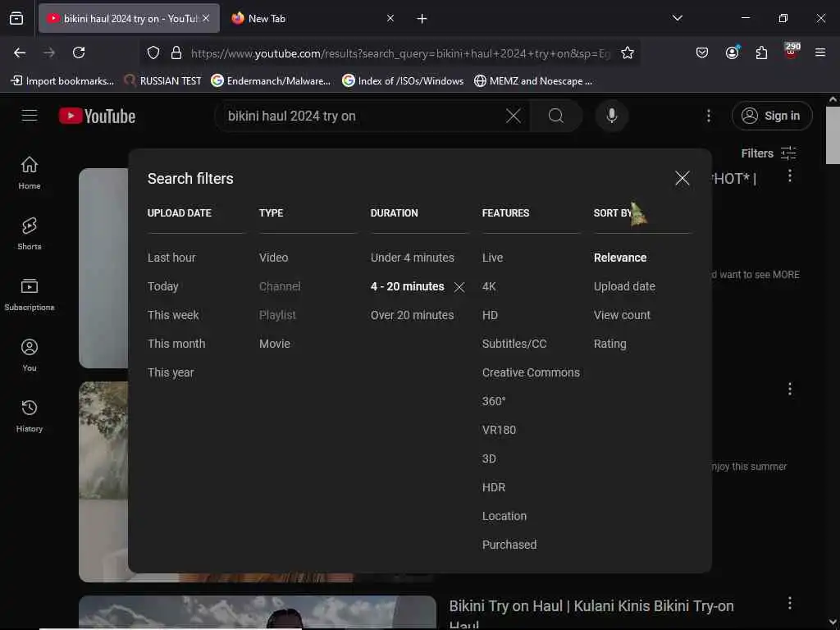Open History in the sidebar
Screen dimensions: 840x630
tap(30, 416)
